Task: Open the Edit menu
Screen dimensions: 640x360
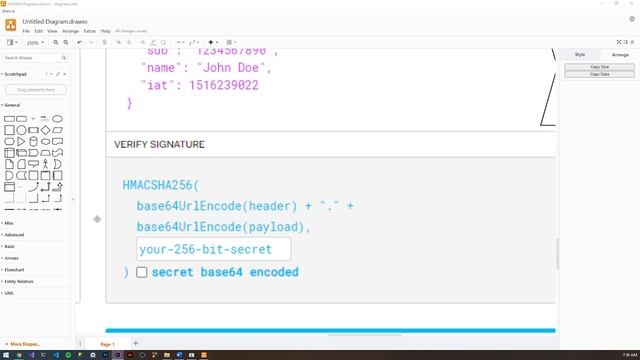Action: click(x=38, y=31)
